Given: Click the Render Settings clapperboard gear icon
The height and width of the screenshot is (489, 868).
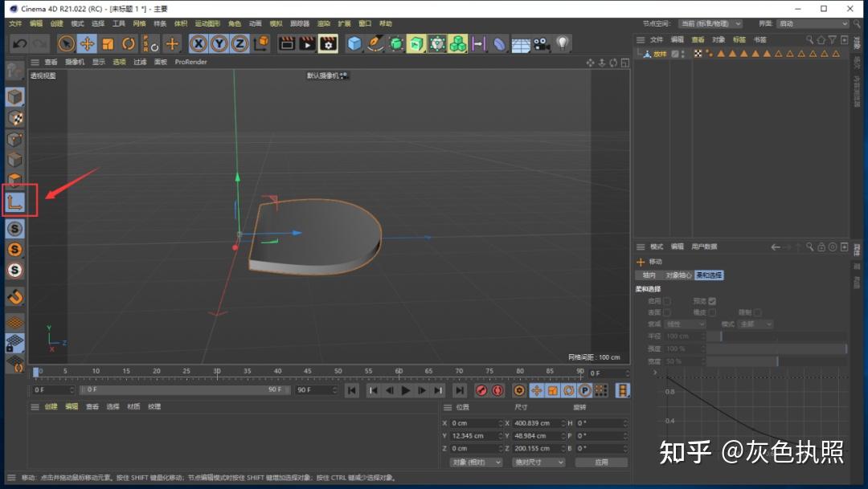Looking at the screenshot, I should 328,43.
